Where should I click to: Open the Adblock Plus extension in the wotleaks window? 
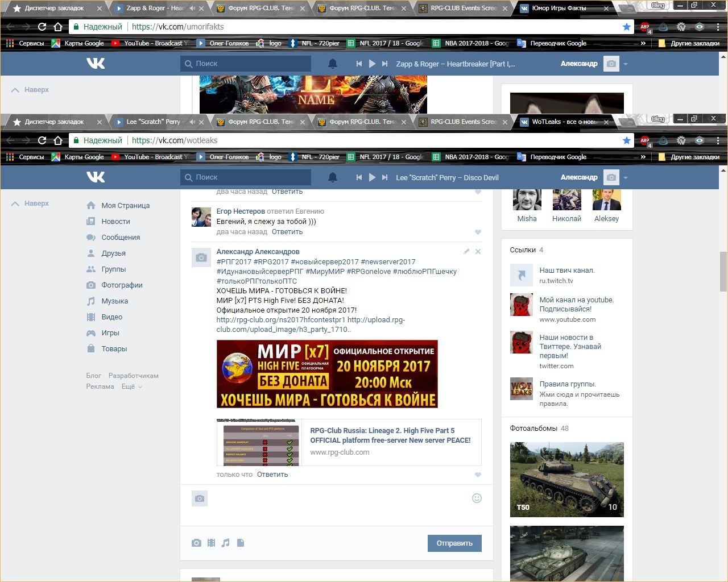pos(645,141)
